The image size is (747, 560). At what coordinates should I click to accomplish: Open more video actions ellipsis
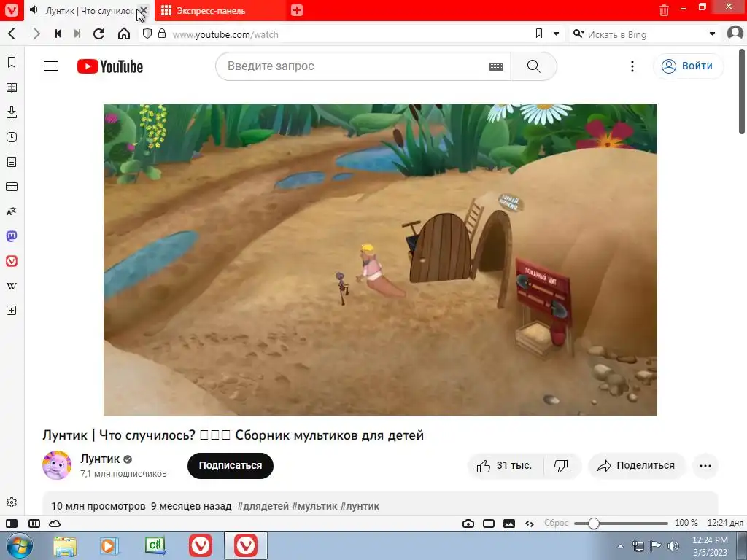[705, 466]
